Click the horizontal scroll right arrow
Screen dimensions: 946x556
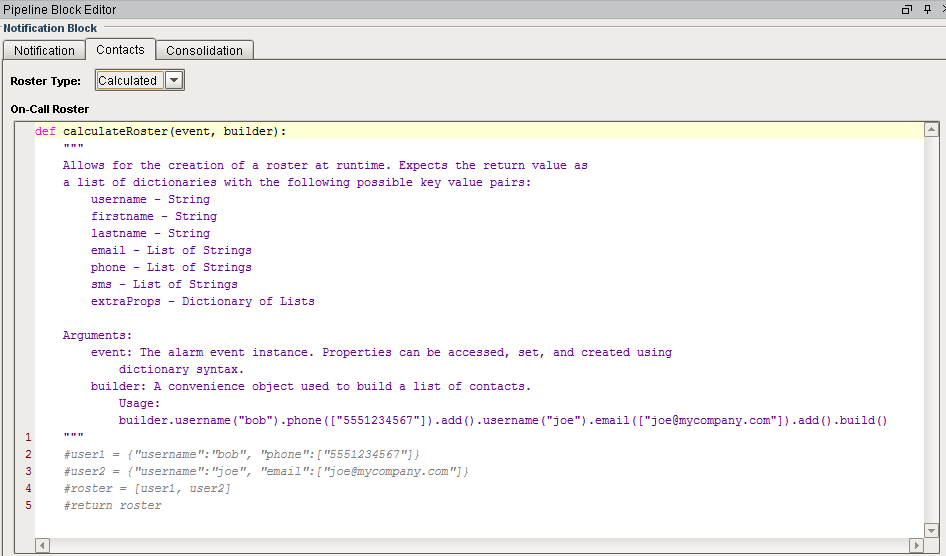coord(916,545)
